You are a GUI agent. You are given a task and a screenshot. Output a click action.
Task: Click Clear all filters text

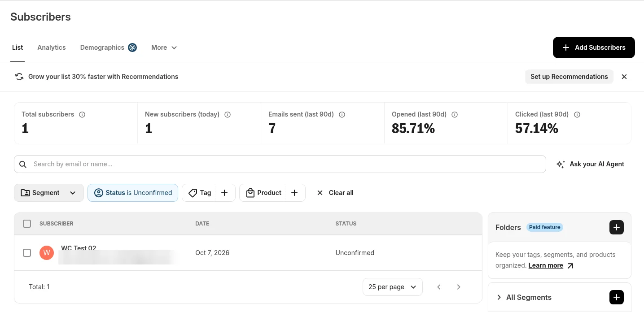pos(341,193)
